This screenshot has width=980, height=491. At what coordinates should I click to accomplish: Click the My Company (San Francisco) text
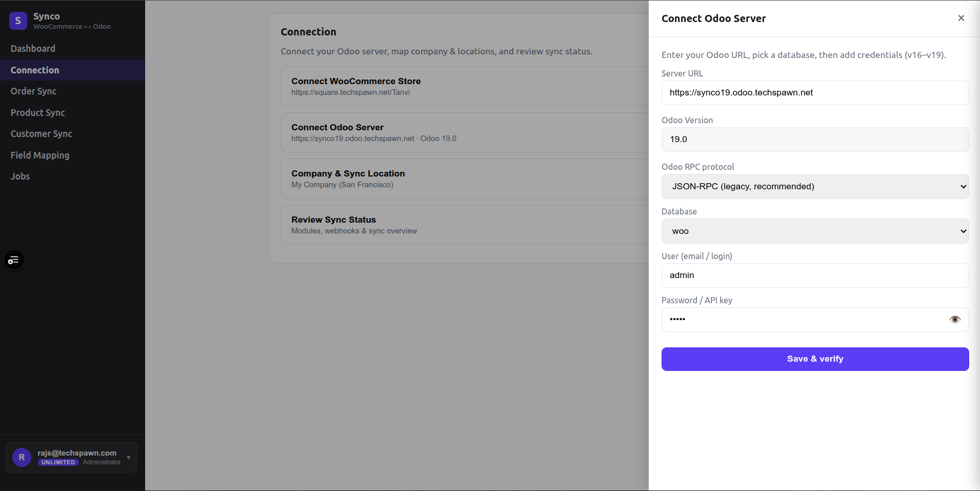point(342,185)
